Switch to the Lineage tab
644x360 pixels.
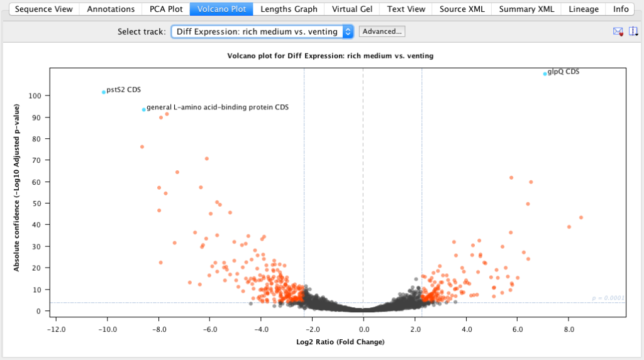point(584,9)
